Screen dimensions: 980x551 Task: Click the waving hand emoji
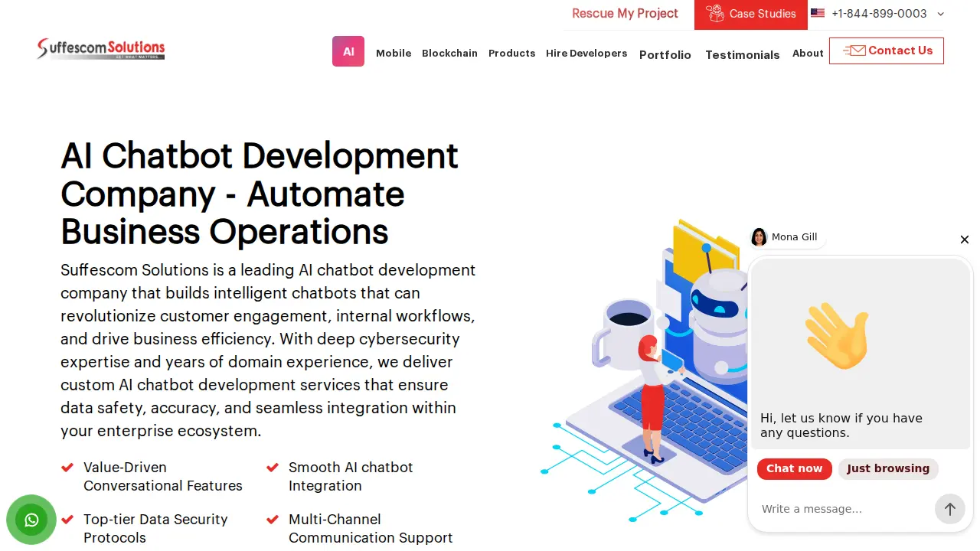[x=838, y=336]
